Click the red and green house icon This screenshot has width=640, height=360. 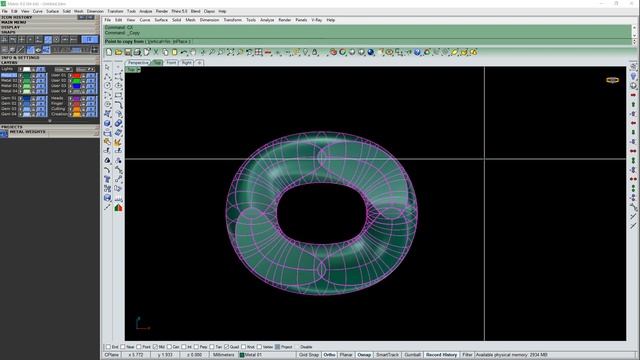pyautogui.click(x=118, y=208)
